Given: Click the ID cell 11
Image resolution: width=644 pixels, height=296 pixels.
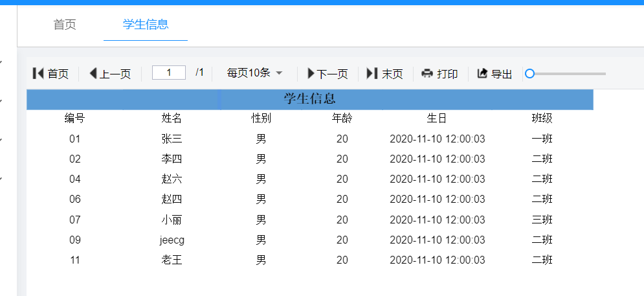Looking at the screenshot, I should coord(74,260).
